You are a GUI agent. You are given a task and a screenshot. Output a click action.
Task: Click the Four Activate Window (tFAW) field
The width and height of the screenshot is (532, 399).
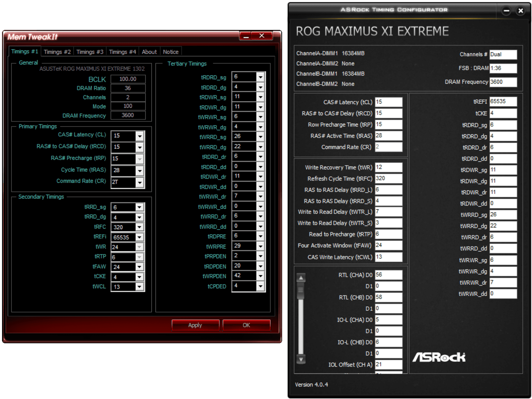point(389,245)
